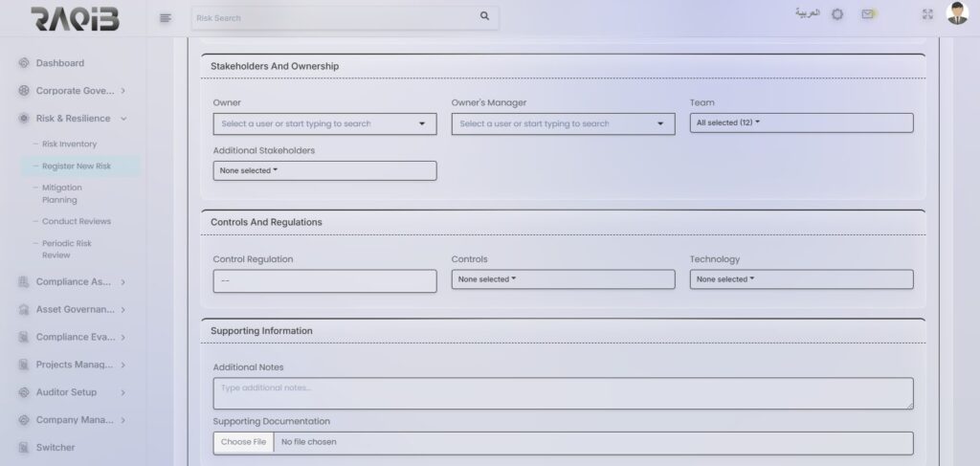Switch language to العربية
This screenshot has height=466, width=980.
tap(807, 13)
